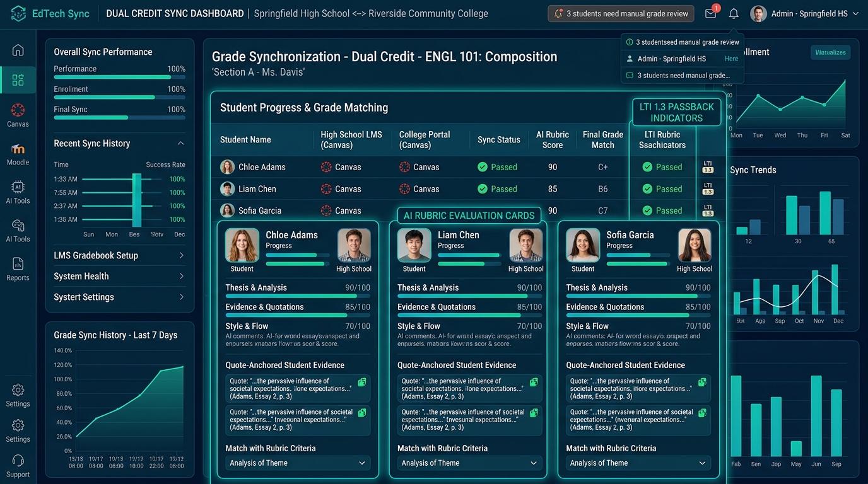Open Support from the sidebar
Screen dimensions: 868x484
tap(18, 466)
